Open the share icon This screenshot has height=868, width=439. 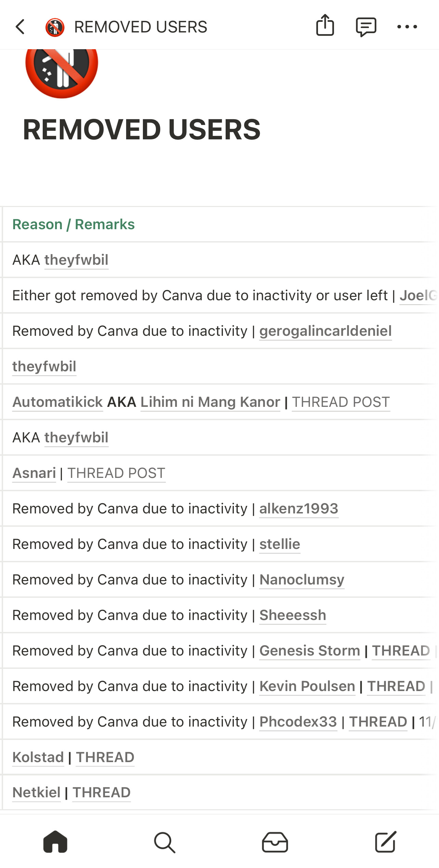(325, 25)
